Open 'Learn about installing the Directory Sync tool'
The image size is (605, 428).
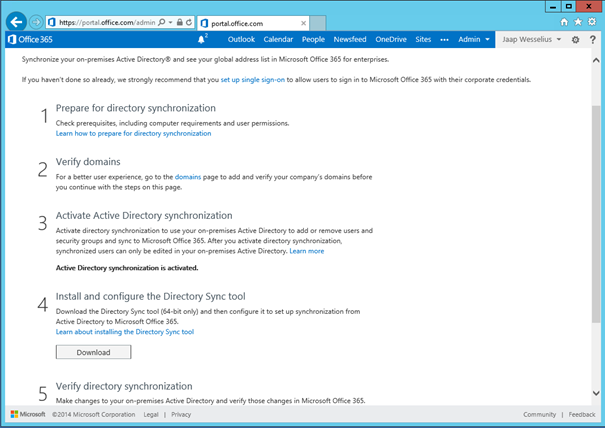tap(125, 331)
